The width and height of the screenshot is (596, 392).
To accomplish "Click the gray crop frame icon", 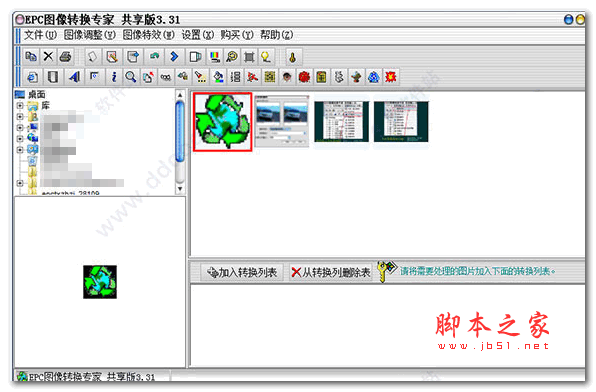I will 249,57.
